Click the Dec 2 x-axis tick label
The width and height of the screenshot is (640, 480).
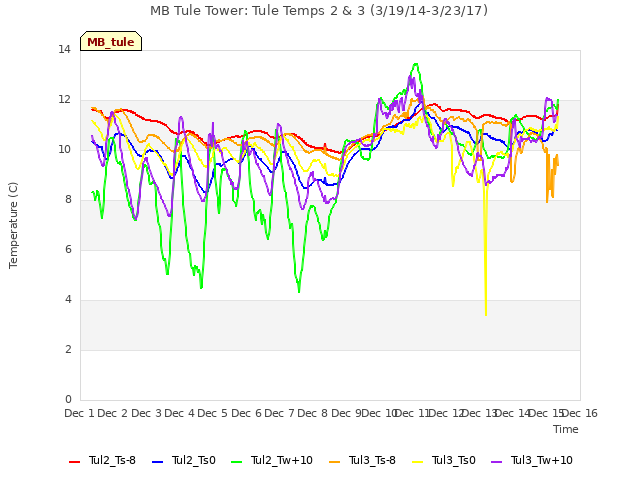click(113, 413)
